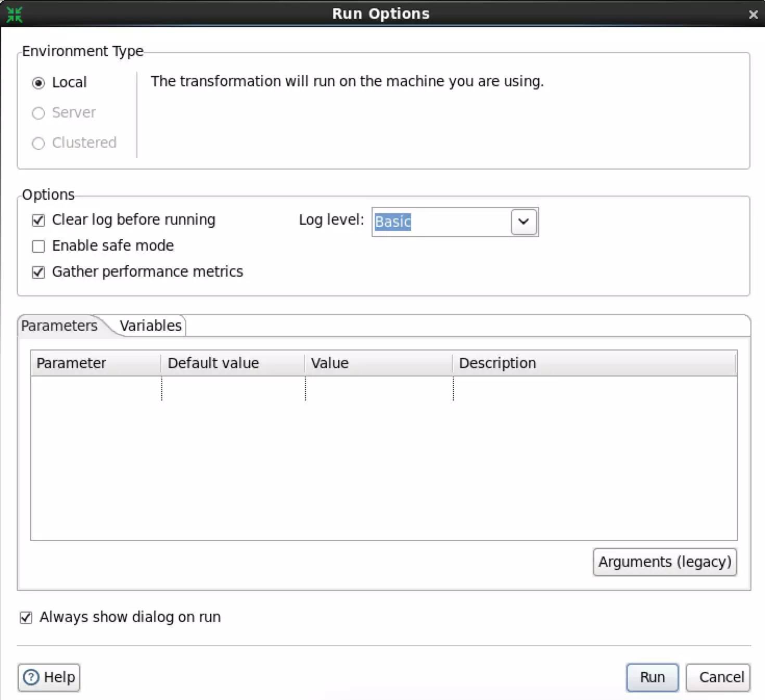765x700 pixels.
Task: Click the Pentaho Spoon window icon
Action: pyautogui.click(x=15, y=15)
